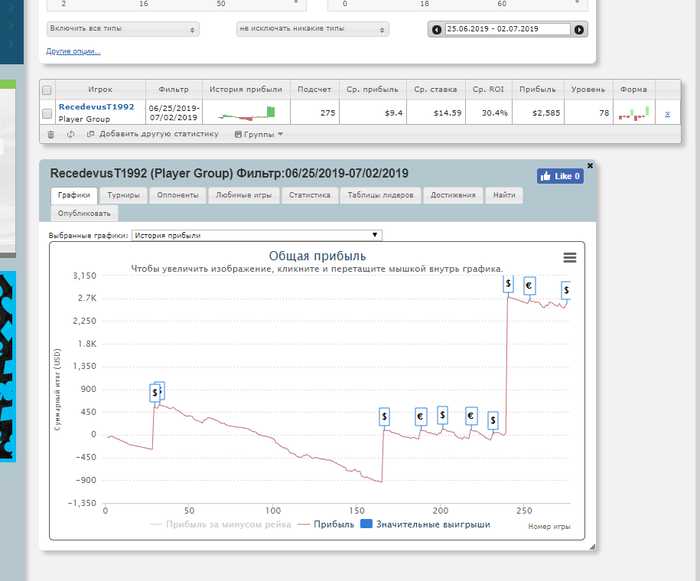The width and height of the screenshot is (700, 581).
Task: Go to next date range arrow
Action: [x=579, y=29]
